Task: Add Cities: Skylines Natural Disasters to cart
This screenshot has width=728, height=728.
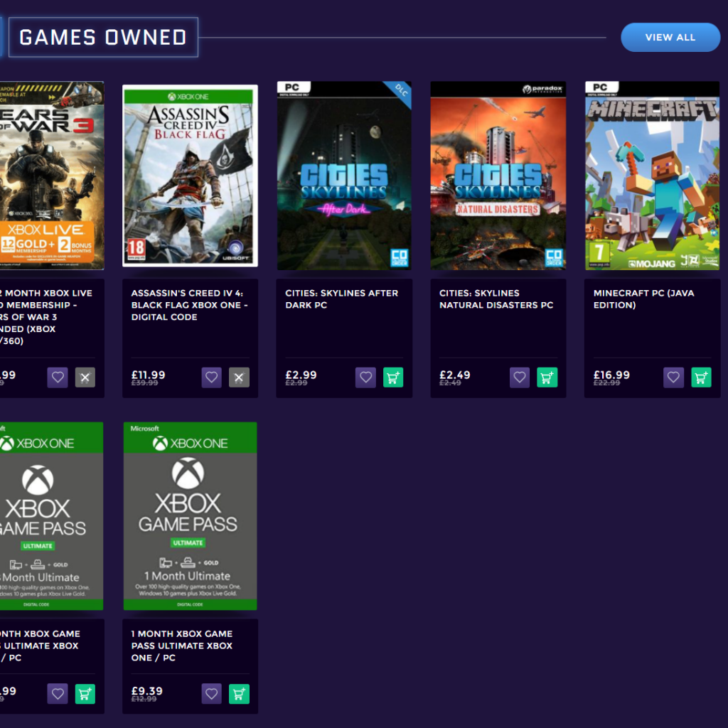Action: [x=547, y=378]
